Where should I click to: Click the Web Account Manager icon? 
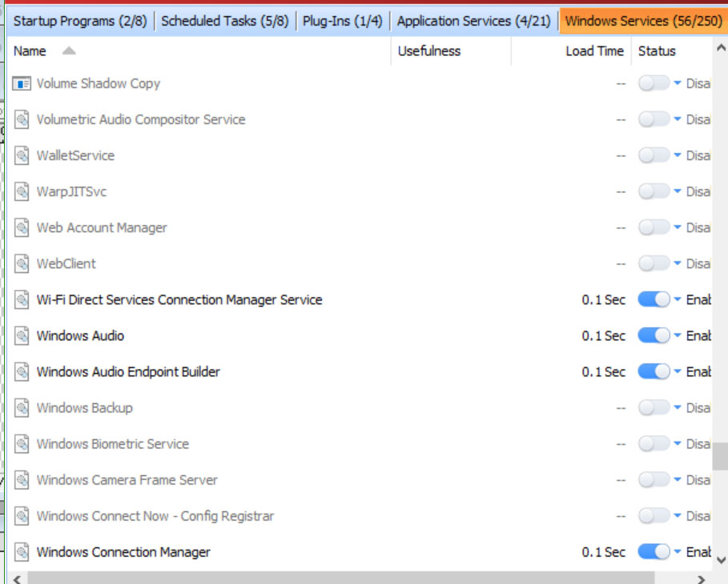point(22,228)
